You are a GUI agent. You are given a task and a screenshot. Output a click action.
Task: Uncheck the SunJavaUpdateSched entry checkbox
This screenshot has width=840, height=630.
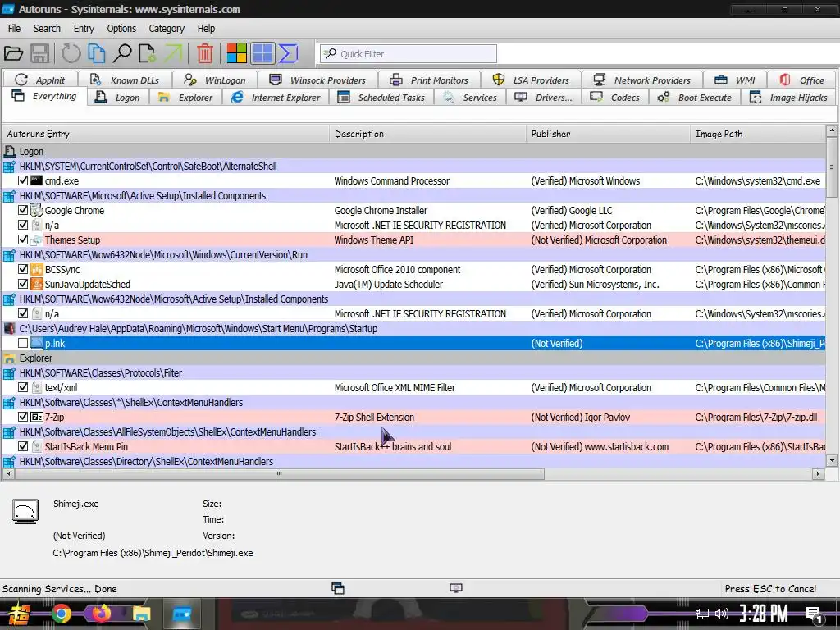[x=22, y=284]
